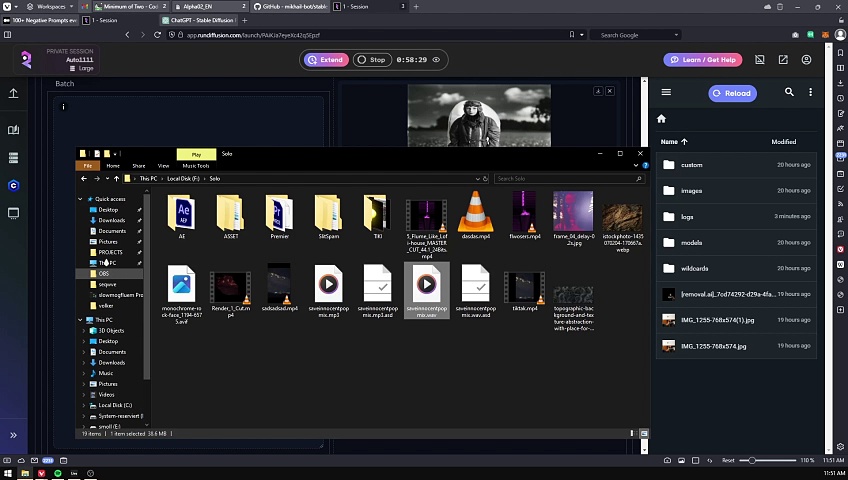Click the hamburger menu in file panel

tap(666, 93)
